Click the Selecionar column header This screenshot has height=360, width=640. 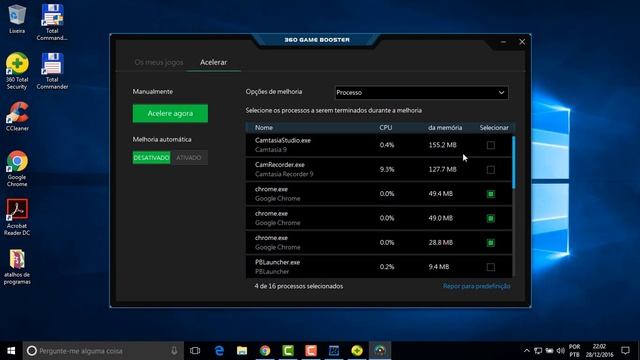click(x=494, y=128)
